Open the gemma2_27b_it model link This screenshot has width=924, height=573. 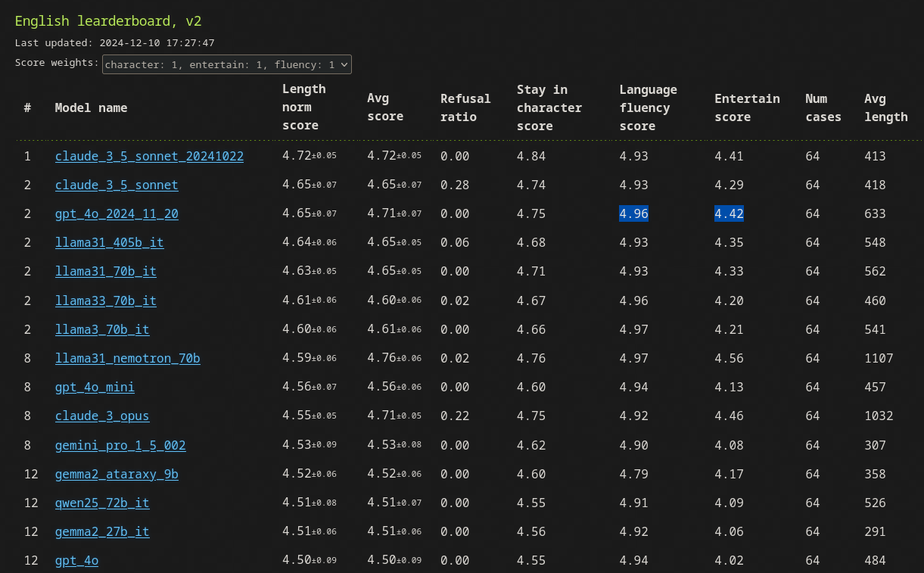pos(102,531)
